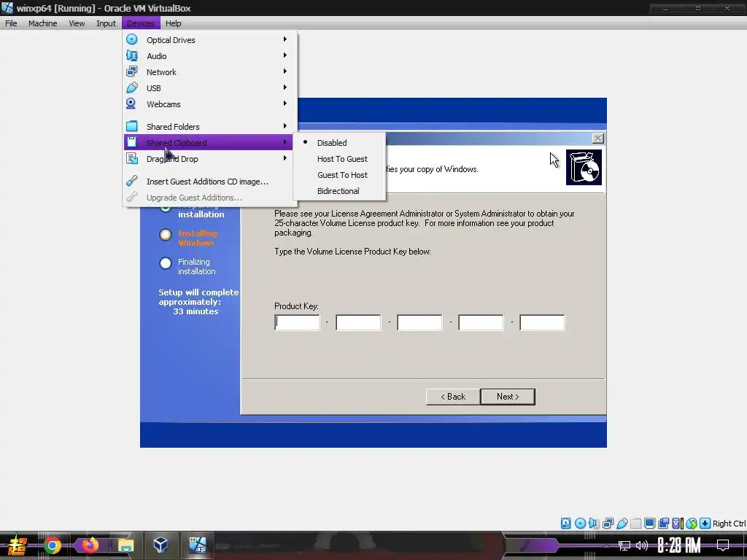Open the USB submenu entry

209,88
